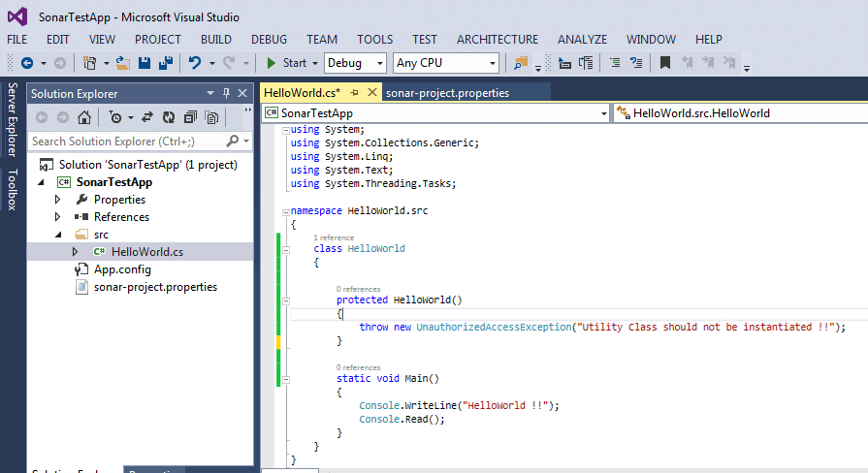Open the SonarTestApp project navigation dropdown
Image resolution: width=868 pixels, height=473 pixels.
tap(435, 112)
